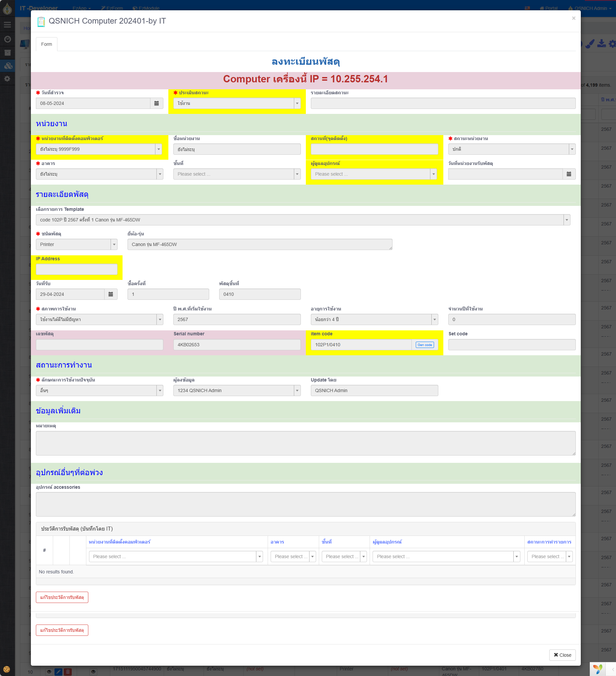Screen dimensions: 616x676
Task: Select the Form tab
Action: (46, 44)
